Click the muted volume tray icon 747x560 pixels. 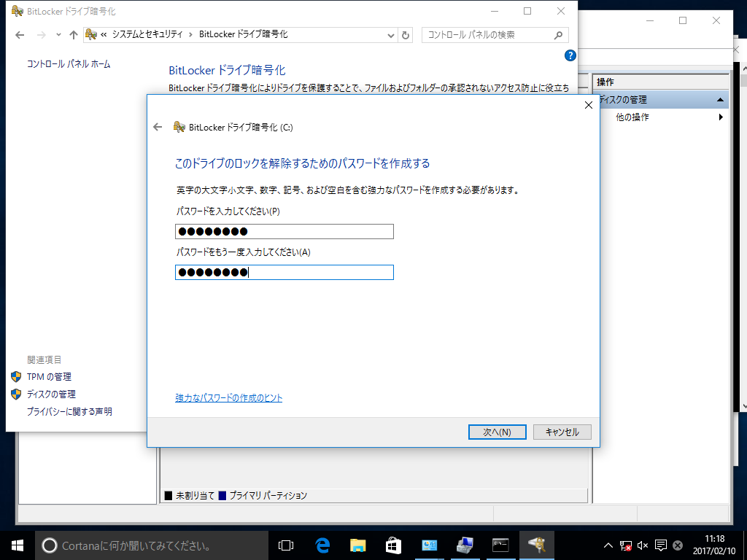(643, 545)
